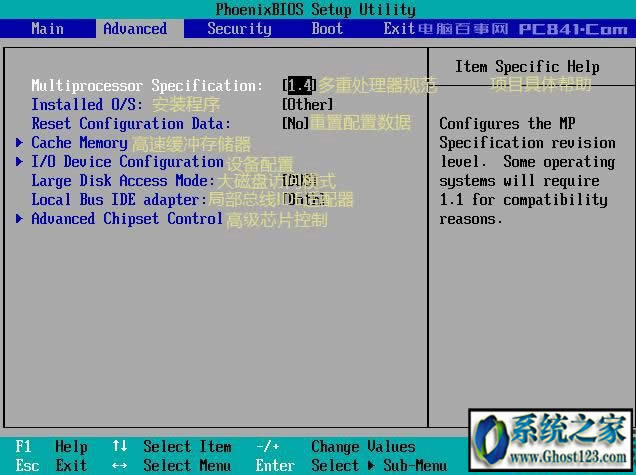
Task: Open the Main menu tab
Action: tap(47, 28)
